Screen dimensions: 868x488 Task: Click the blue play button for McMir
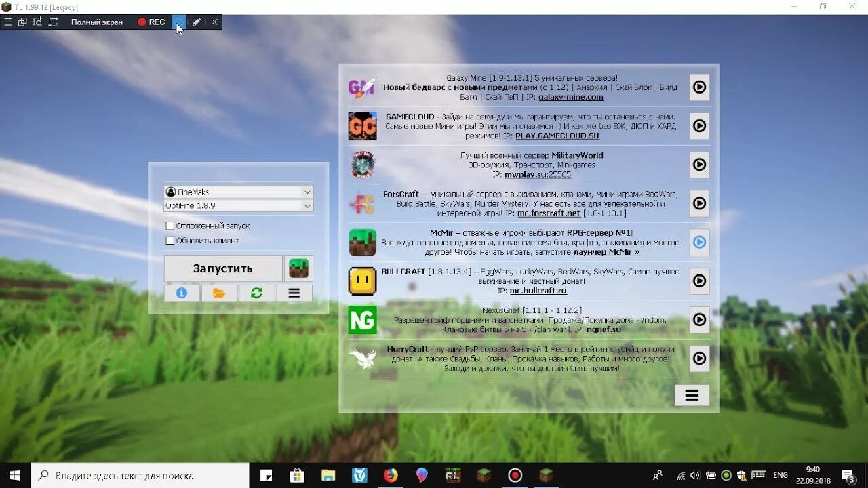[x=699, y=242]
